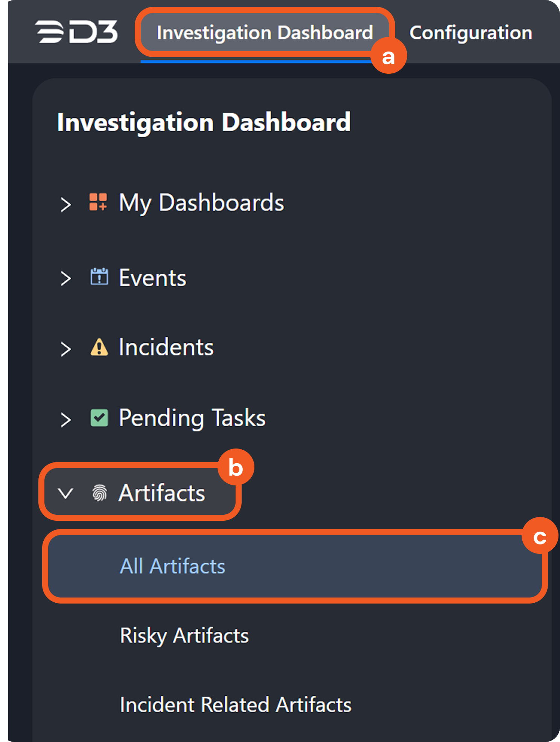This screenshot has width=560, height=742.
Task: Open Risky Artifacts list
Action: point(184,636)
